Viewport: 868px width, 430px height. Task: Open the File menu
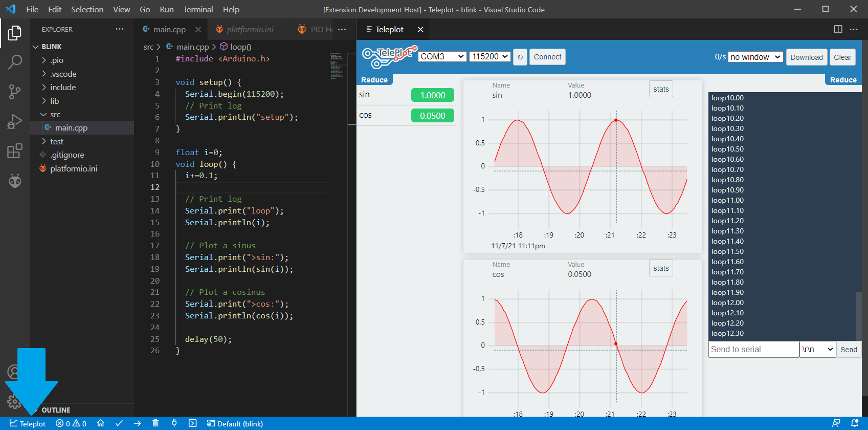(32, 9)
